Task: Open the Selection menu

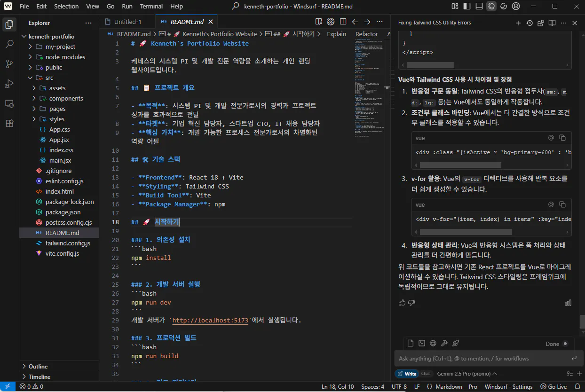Action: [x=66, y=6]
